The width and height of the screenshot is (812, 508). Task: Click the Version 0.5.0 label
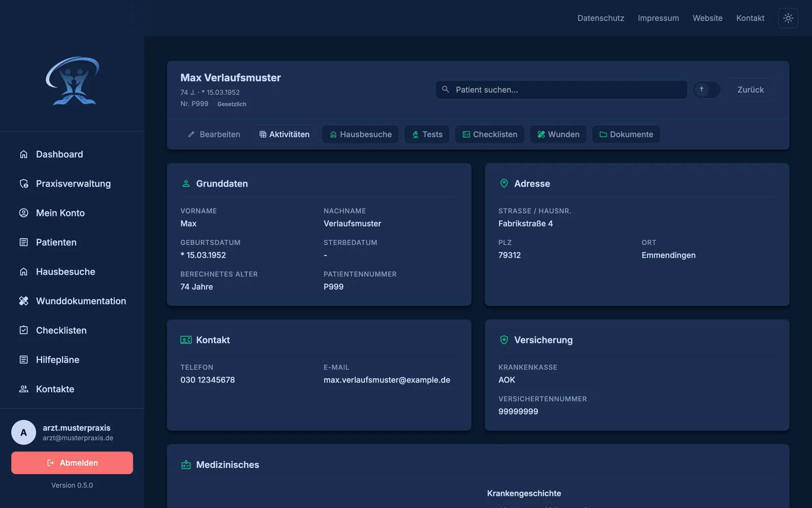[72, 485]
